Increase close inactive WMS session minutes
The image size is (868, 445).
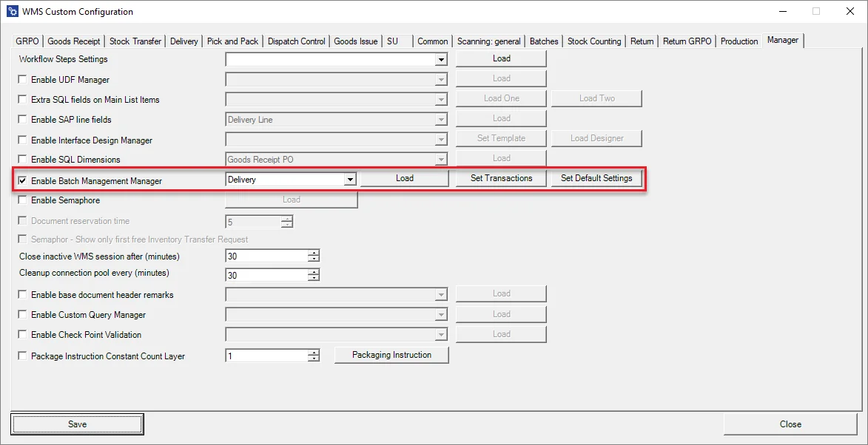[x=314, y=253]
